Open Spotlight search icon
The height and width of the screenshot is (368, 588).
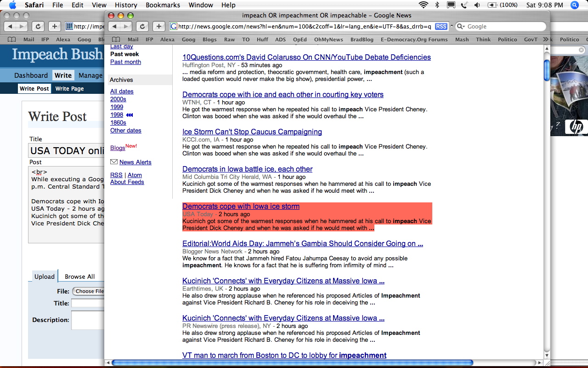(x=574, y=5)
